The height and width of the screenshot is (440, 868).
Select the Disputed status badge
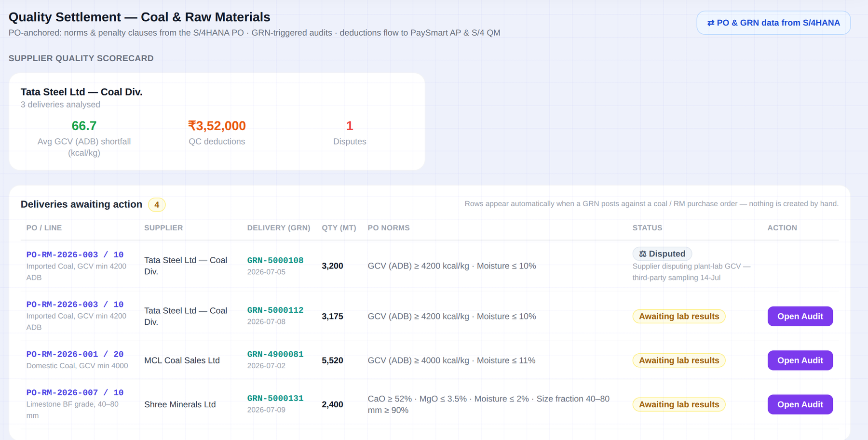662,254
